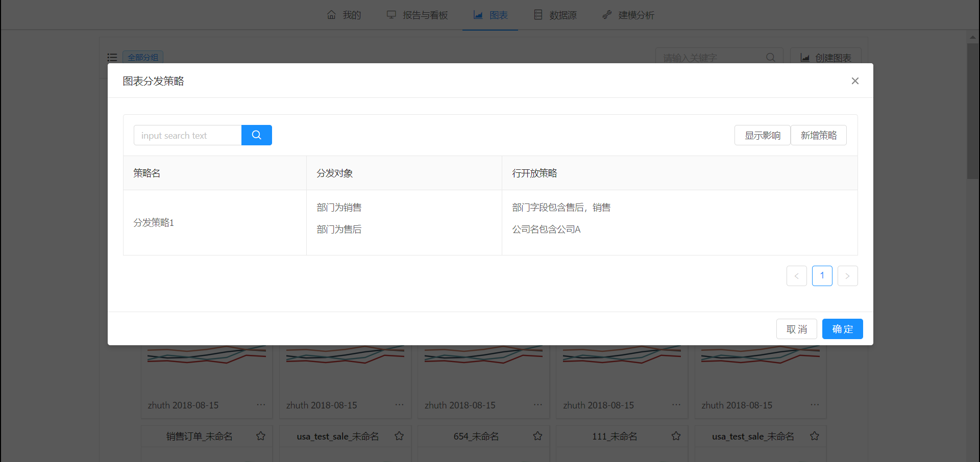Type in the input search text field
This screenshot has height=462, width=980.
pos(187,135)
